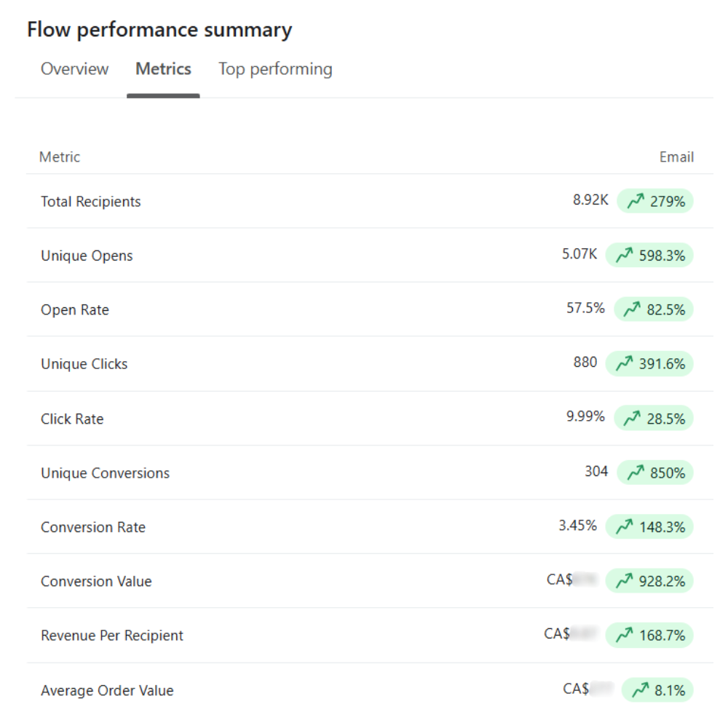Click trend arrow icon for Conversion Rate
The image size is (728, 728).
coord(624,526)
